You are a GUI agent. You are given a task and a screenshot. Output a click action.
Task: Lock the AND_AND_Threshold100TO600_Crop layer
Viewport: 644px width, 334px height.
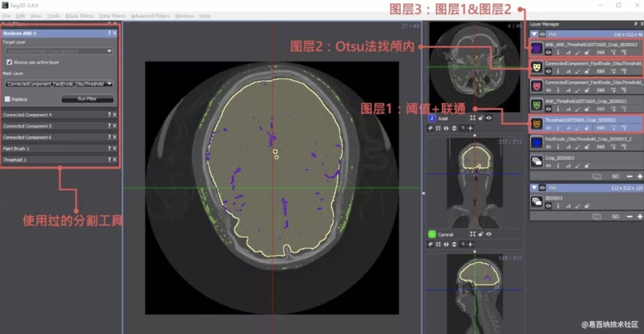pos(587,52)
